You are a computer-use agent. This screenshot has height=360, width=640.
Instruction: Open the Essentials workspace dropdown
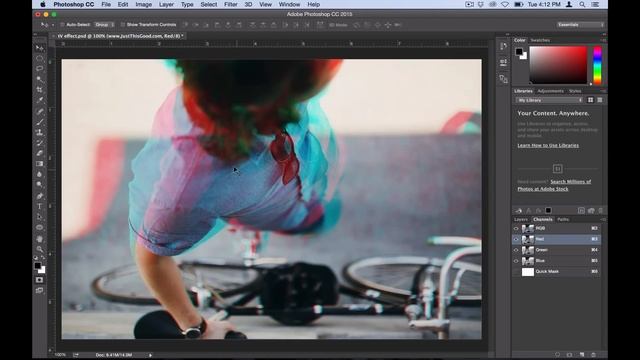580,25
